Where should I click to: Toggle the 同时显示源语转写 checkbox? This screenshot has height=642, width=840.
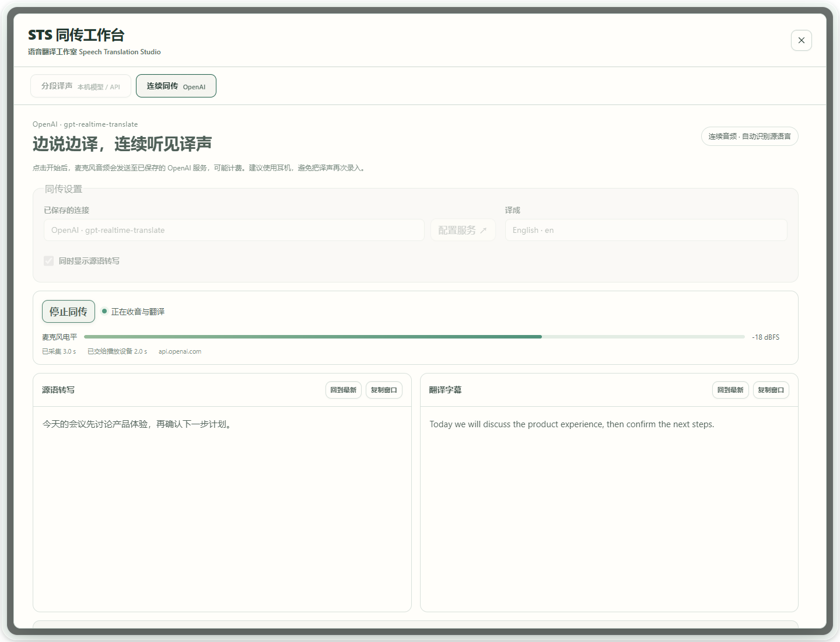click(x=49, y=261)
